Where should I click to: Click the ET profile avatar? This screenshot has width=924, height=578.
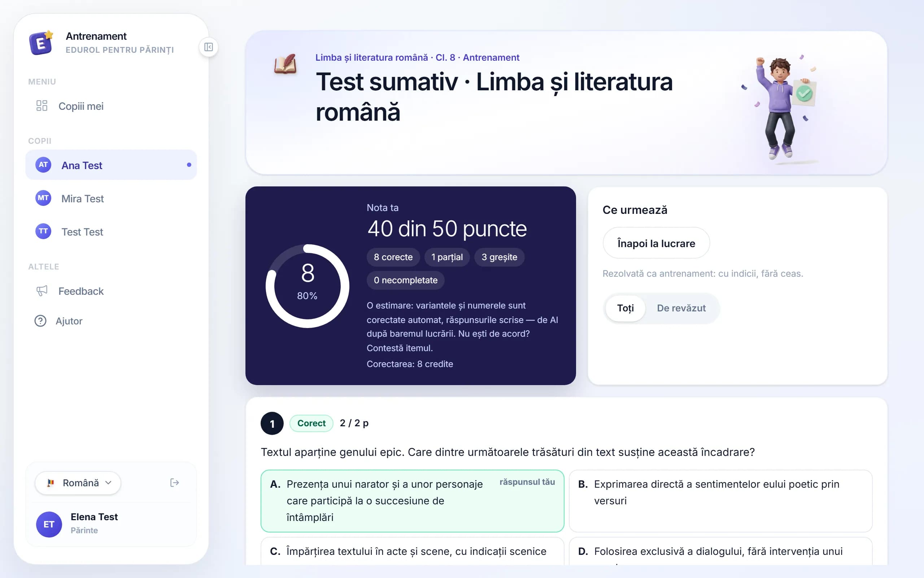(x=49, y=524)
